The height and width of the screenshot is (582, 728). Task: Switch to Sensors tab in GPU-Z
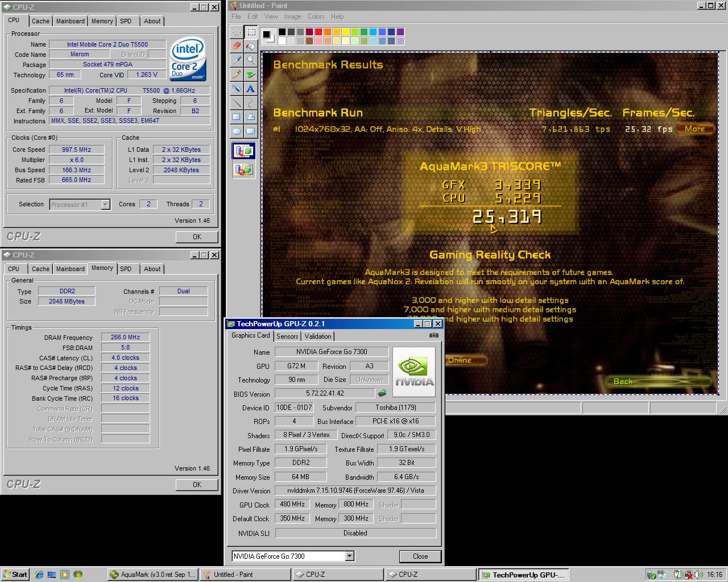point(287,336)
